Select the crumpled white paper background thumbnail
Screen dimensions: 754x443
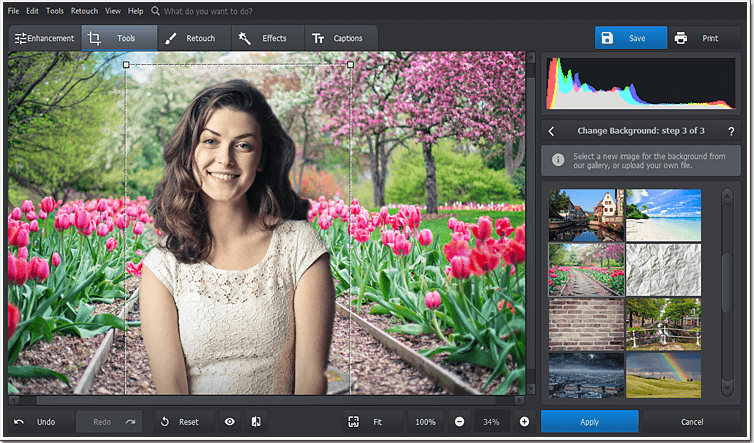(663, 269)
